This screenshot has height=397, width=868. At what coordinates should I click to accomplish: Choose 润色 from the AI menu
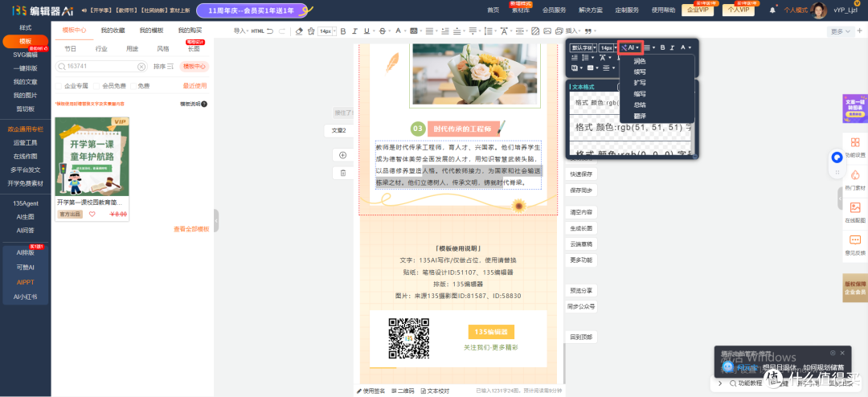tap(640, 61)
